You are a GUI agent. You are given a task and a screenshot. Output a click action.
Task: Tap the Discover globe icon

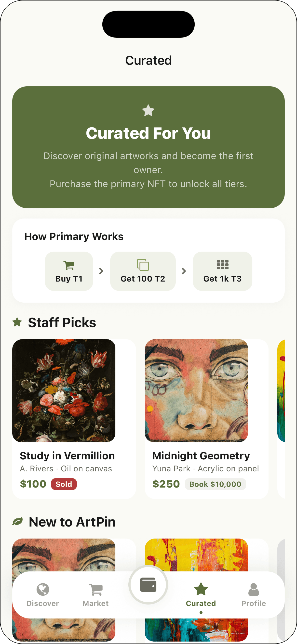pyautogui.click(x=43, y=589)
